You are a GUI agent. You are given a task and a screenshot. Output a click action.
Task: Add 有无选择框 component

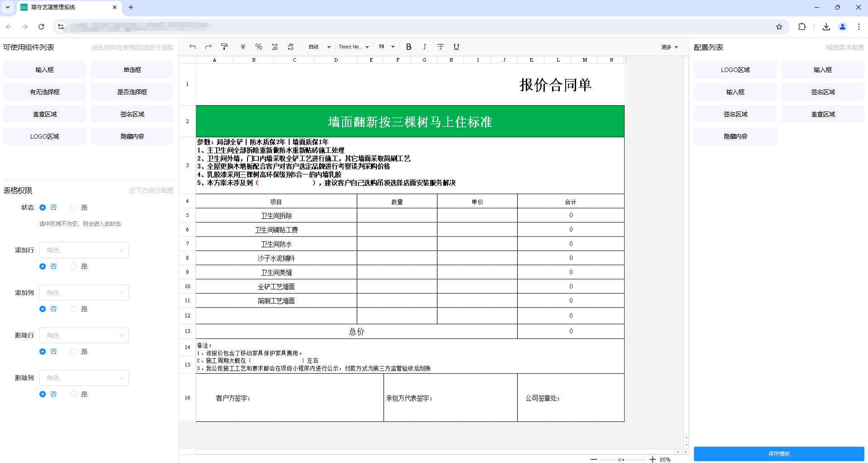tap(44, 92)
